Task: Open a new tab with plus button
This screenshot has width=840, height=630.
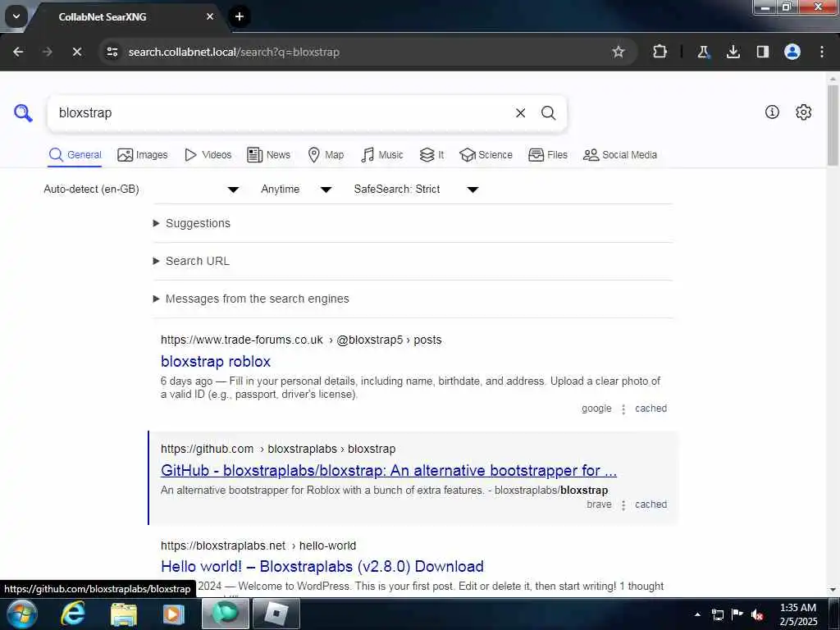Action: [240, 16]
